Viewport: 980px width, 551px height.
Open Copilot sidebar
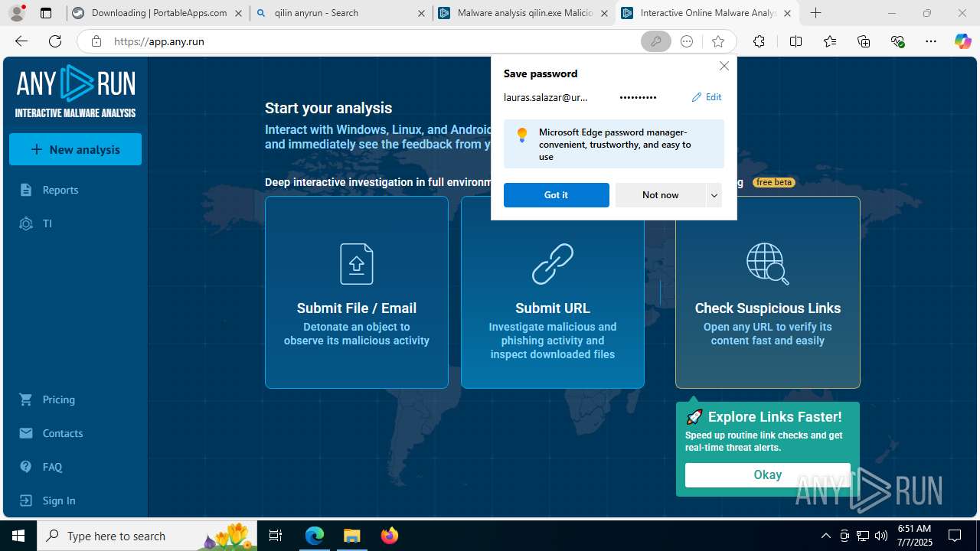tap(962, 41)
